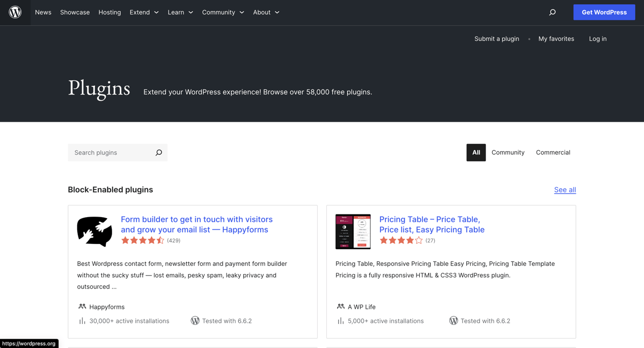Select the All filter tab
Viewport: 644px width, 348px height.
tap(476, 153)
